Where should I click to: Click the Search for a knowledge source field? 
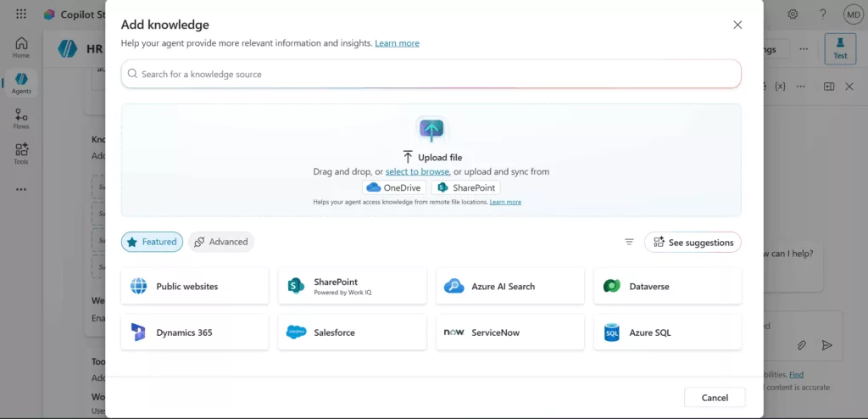pyautogui.click(x=431, y=74)
